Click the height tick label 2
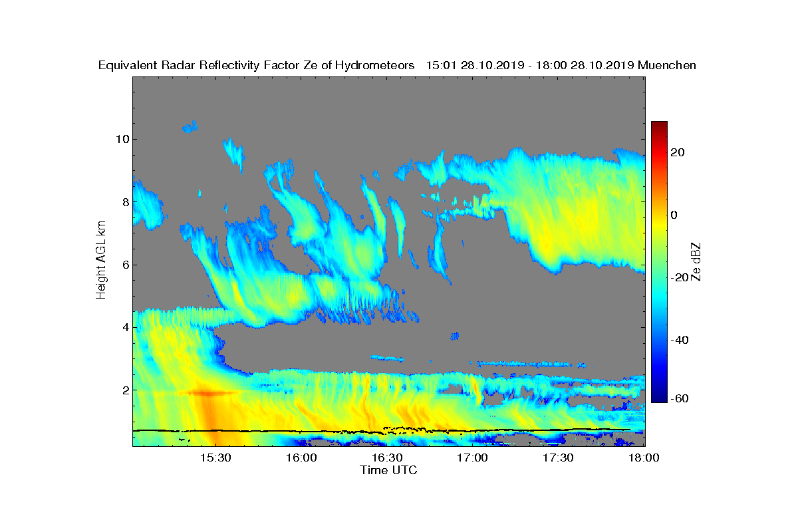The width and height of the screenshot is (798, 532). point(124,390)
